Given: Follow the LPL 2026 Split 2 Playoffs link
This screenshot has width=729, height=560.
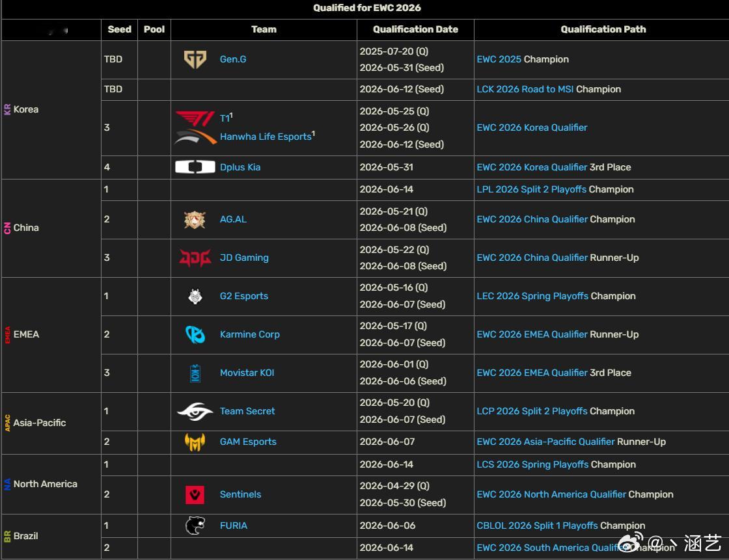Looking at the screenshot, I should tap(531, 190).
